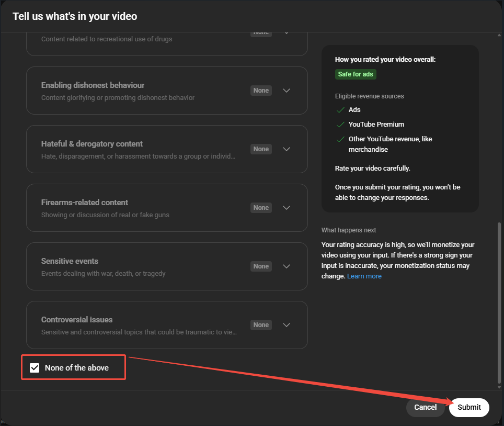
Task: Click the checkmark beside merchandise revenue
Action: [x=340, y=139]
